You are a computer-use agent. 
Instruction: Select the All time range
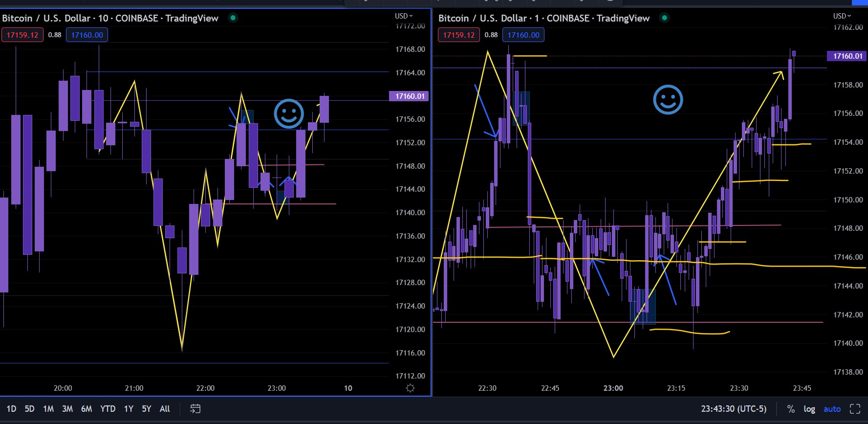click(x=165, y=409)
